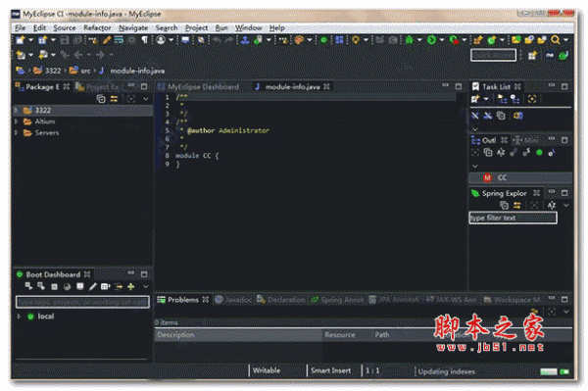Click the stop square icon in Boot Dashboard
Screen dimensions: 588x391
tap(54, 287)
